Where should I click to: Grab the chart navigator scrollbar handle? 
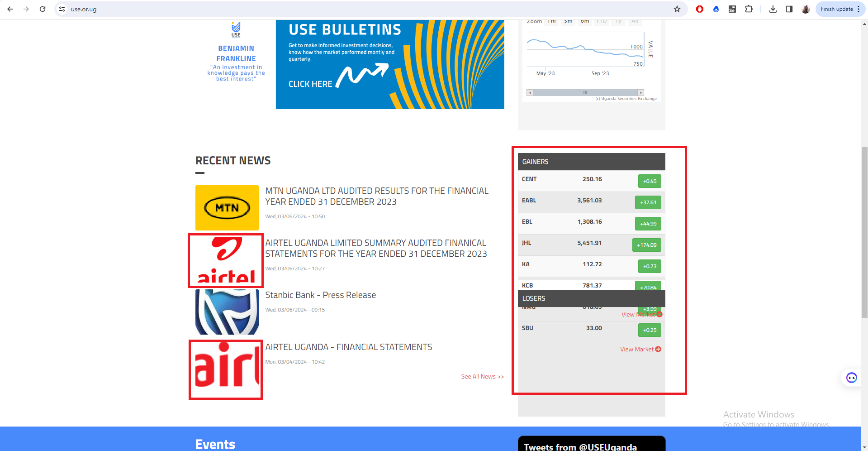585,93
